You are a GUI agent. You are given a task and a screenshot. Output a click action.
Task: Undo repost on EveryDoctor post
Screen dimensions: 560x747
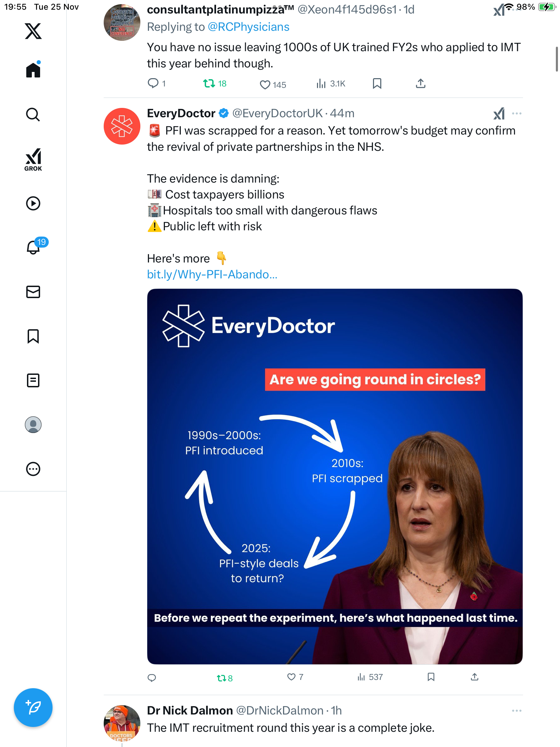click(x=221, y=678)
